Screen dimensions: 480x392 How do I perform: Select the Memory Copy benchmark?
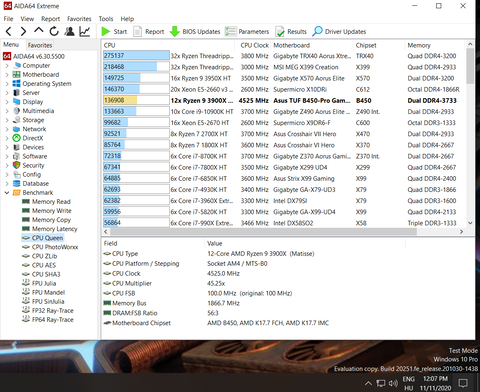point(46,220)
